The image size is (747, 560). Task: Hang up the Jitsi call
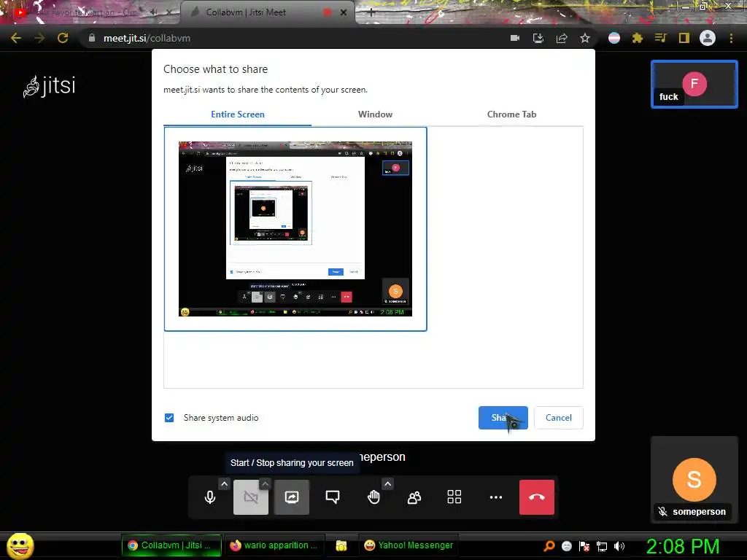(x=537, y=497)
